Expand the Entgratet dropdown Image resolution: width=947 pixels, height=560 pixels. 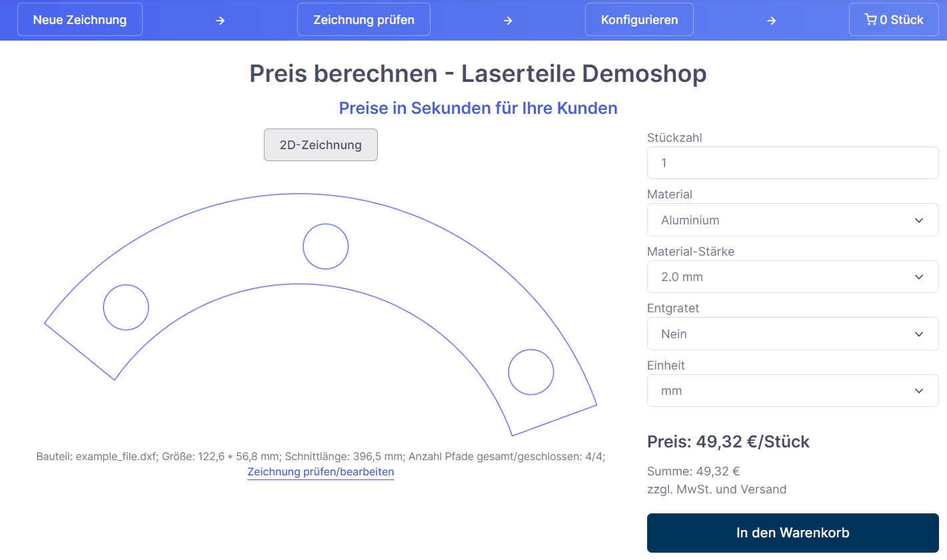click(792, 334)
